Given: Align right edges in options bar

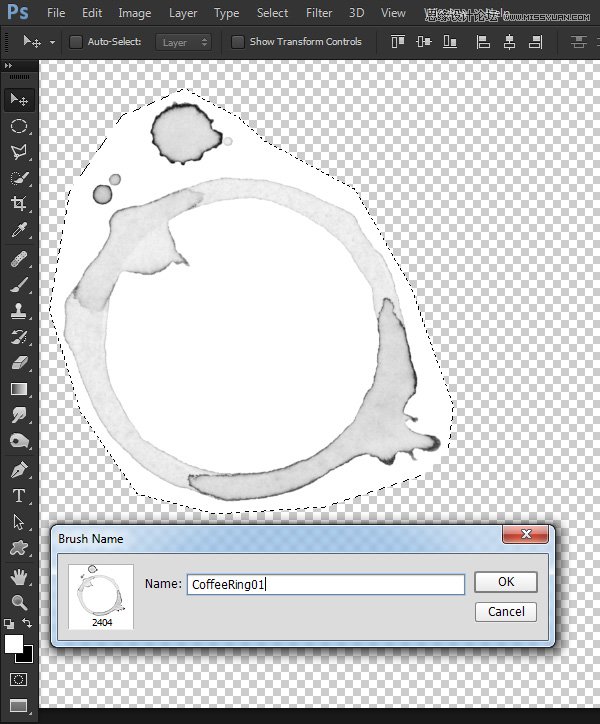Looking at the screenshot, I should tap(536, 42).
